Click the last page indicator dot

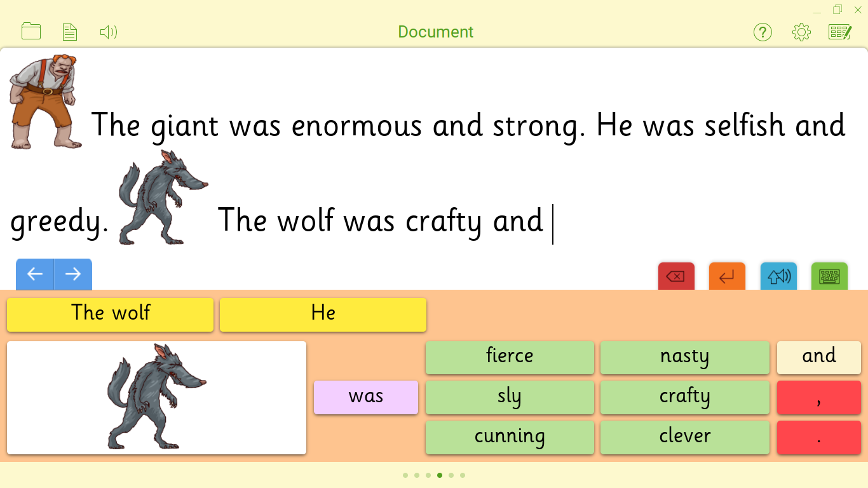[x=463, y=475]
